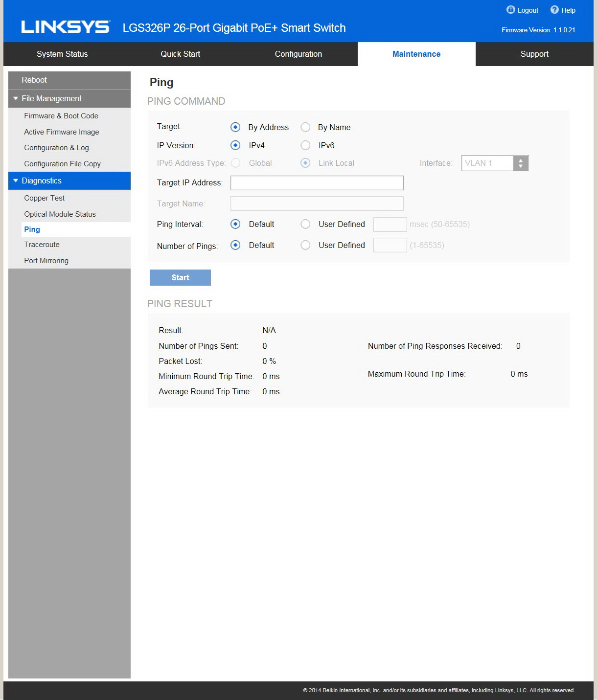This screenshot has width=597, height=700.
Task: Select the Link Local address type radio
Action: pos(305,163)
